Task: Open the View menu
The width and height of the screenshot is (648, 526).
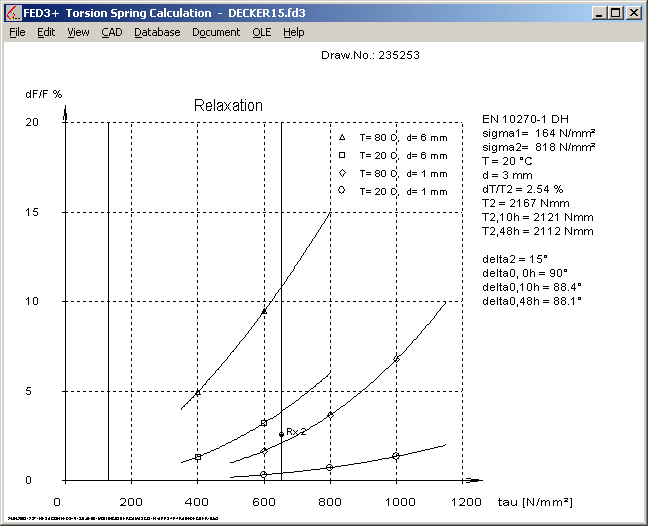Action: pos(78,32)
